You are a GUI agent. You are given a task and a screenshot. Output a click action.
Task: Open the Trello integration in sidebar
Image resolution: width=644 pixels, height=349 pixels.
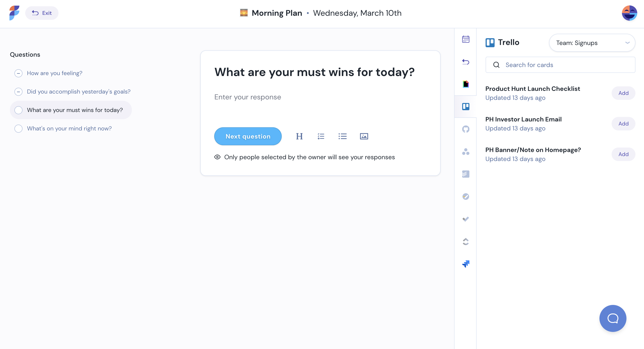466,107
